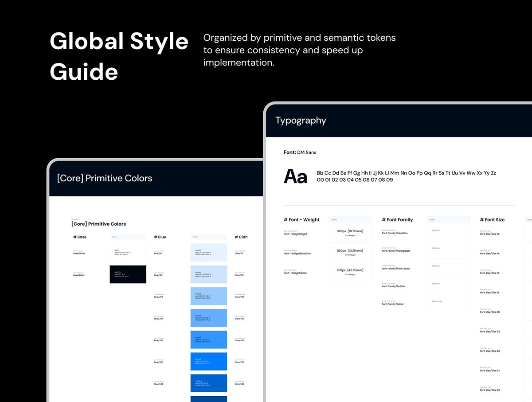This screenshot has height=402, width=532.
Task: Click the 'Font Family/Headline' token
Action: 395,233
